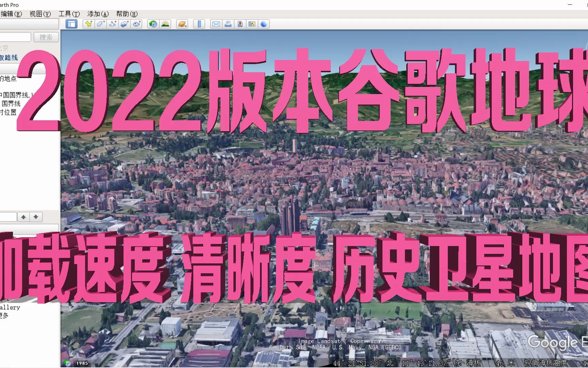
Task: Click the Google Earth web globe icon
Action: point(264,24)
